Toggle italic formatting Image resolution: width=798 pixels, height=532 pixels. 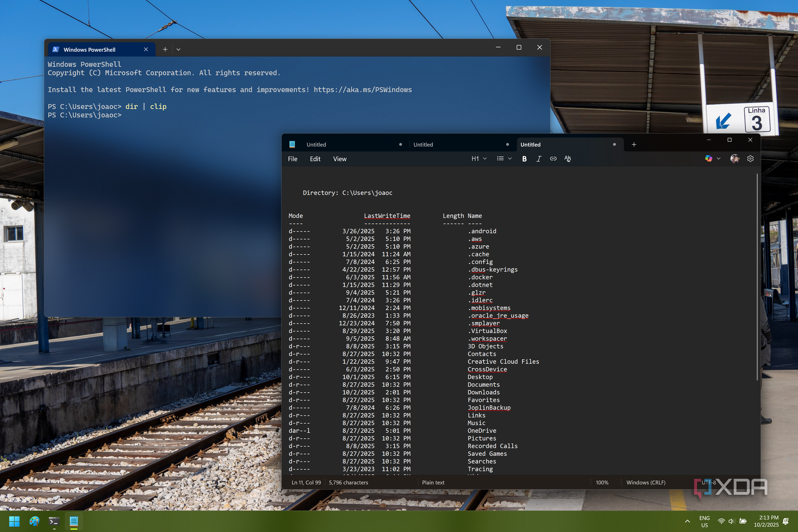click(538, 159)
